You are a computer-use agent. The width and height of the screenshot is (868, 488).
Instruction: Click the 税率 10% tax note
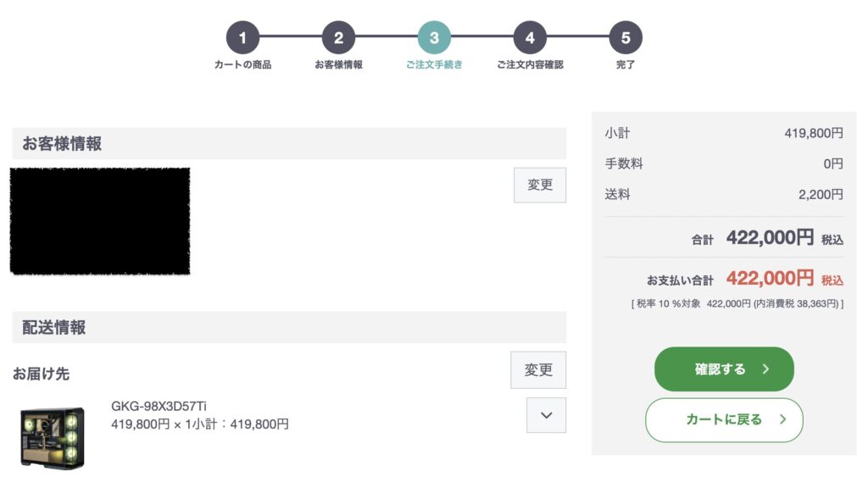click(737, 303)
